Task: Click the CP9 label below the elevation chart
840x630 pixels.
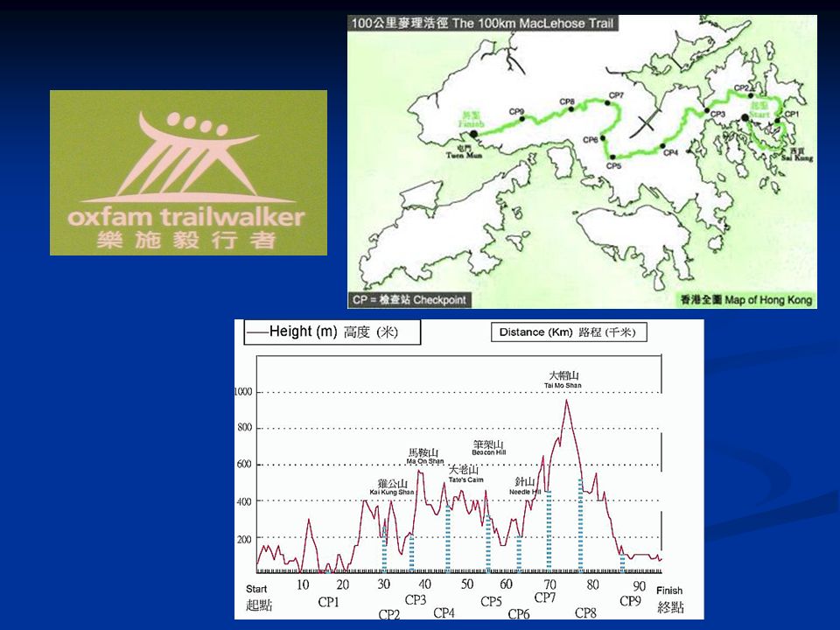Action: point(631,601)
